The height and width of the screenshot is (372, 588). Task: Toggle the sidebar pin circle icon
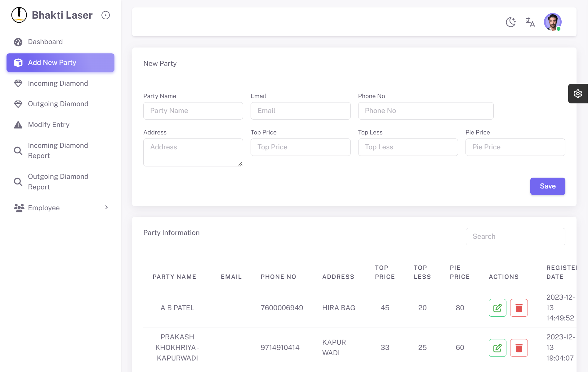pos(105,15)
